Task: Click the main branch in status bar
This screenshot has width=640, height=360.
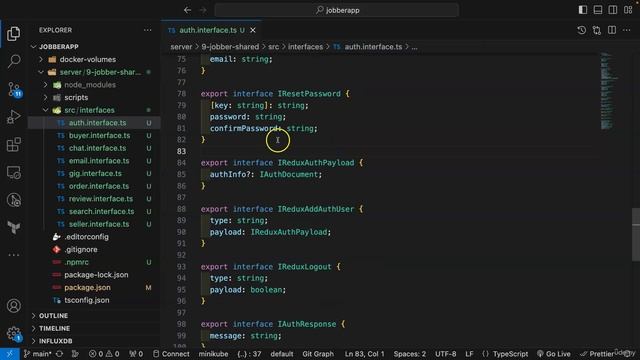Action: coord(38,354)
